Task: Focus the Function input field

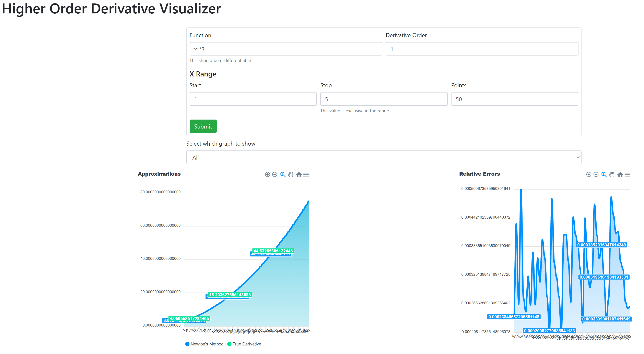Action: pyautogui.click(x=285, y=49)
